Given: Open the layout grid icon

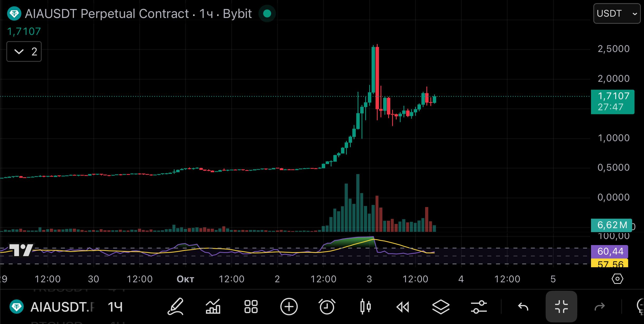Looking at the screenshot, I should [x=251, y=307].
